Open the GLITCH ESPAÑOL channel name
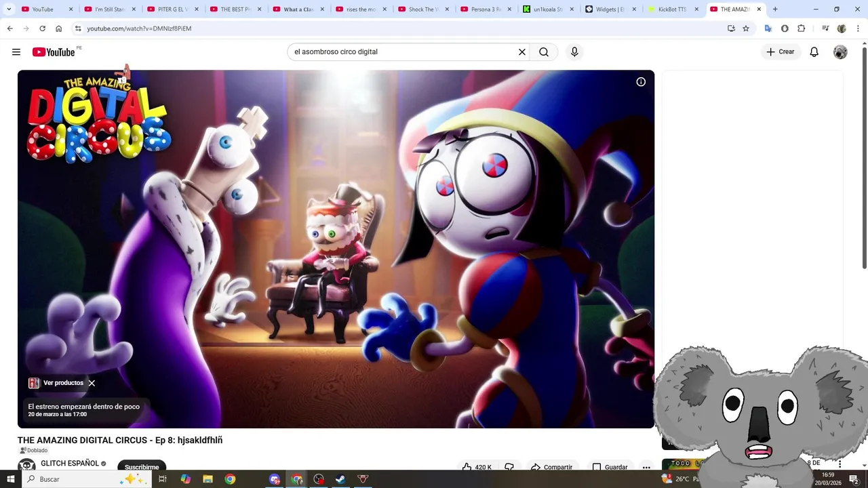The height and width of the screenshot is (488, 868). click(x=70, y=464)
